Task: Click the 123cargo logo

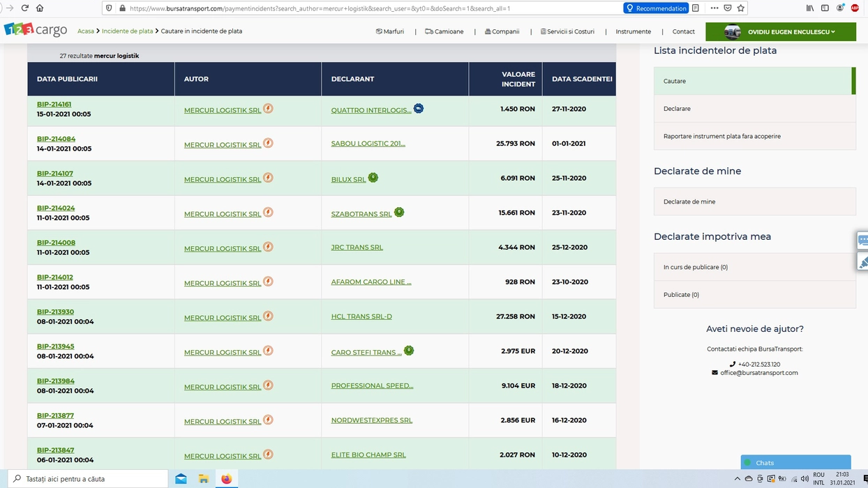Action: [36, 30]
